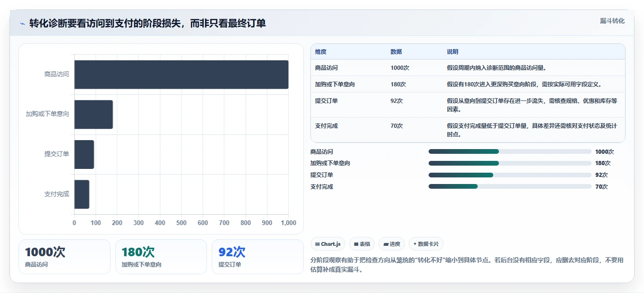The width and height of the screenshot is (644, 293).
Task: Click the 维度 table column header
Action: pos(321,52)
